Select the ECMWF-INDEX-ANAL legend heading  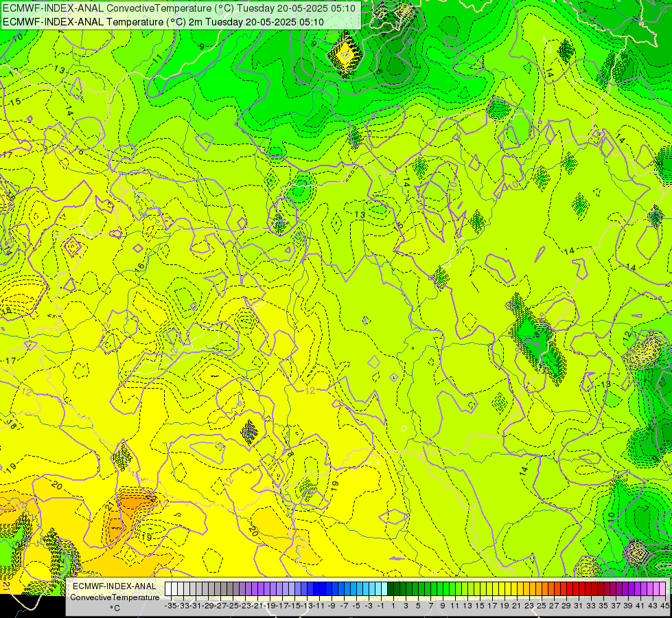click(115, 586)
